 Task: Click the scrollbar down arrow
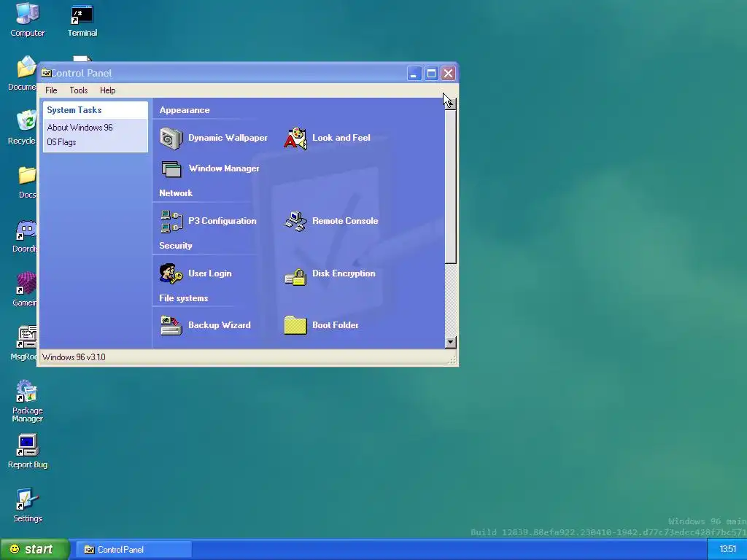(x=450, y=343)
